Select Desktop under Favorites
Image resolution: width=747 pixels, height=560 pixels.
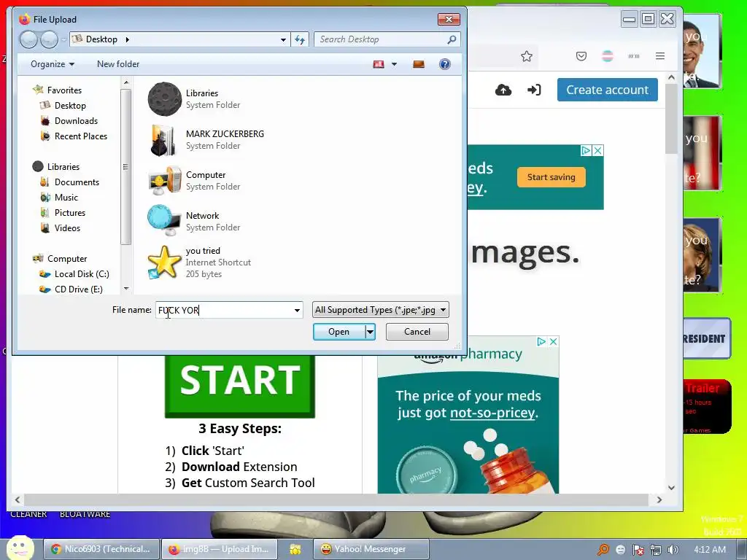[70, 106]
